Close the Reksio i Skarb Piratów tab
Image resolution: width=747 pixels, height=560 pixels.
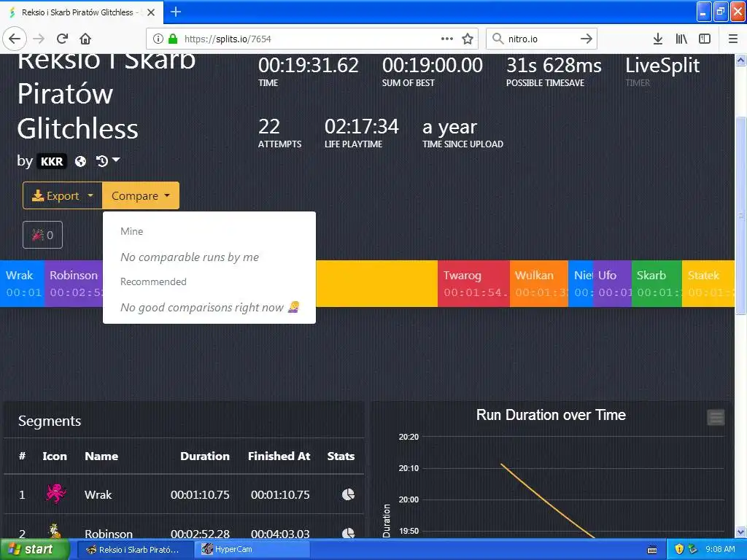[x=151, y=12]
